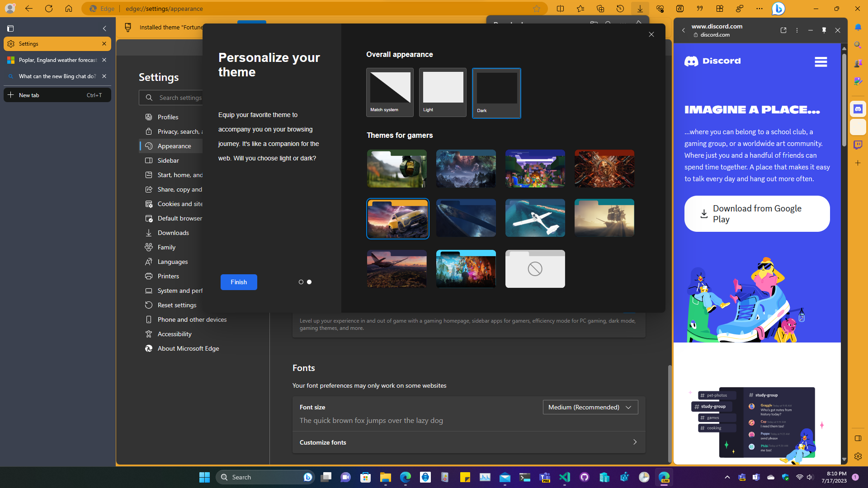Close the Personalize your theme dialog
The image size is (868, 488).
(x=651, y=34)
